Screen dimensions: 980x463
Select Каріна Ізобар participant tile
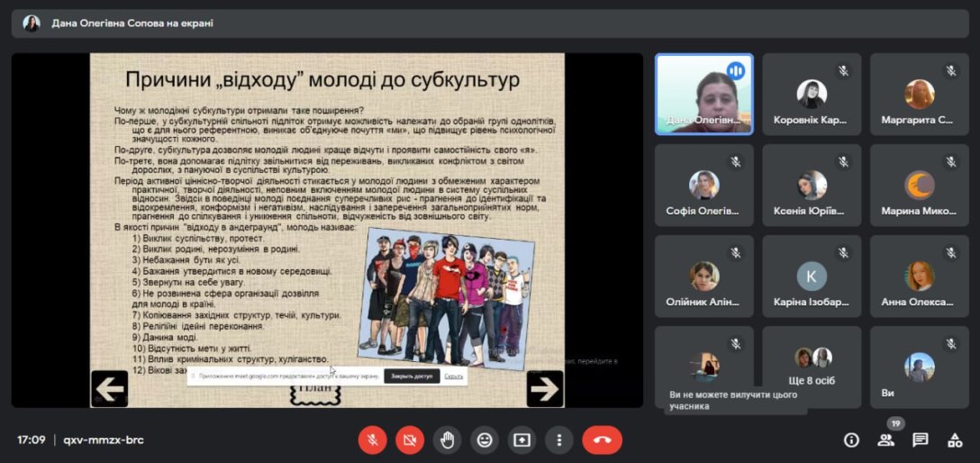pos(812,276)
